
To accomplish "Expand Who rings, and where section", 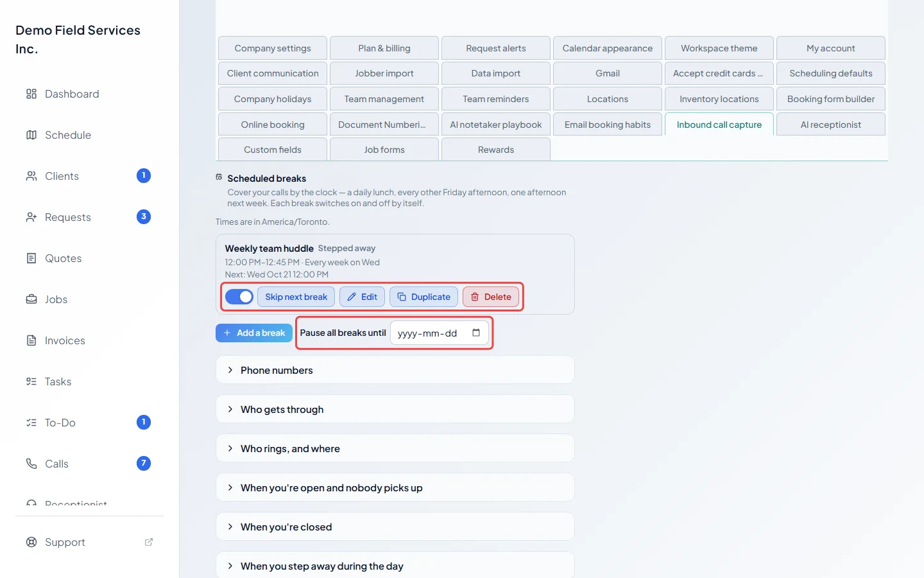I will 395,448.
